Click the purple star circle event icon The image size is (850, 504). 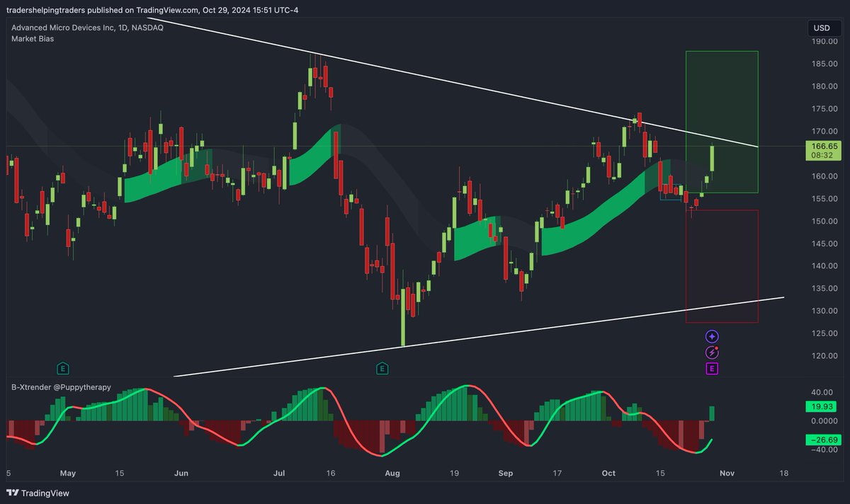click(x=712, y=337)
